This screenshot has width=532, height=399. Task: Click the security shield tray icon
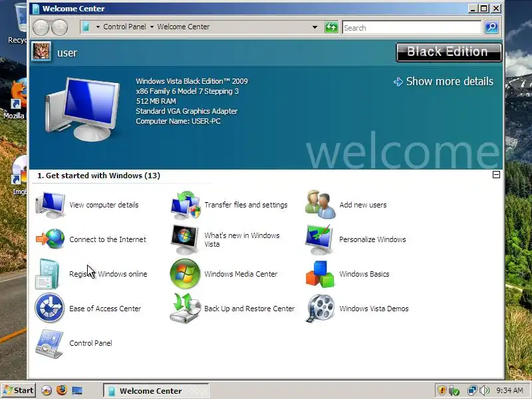click(442, 390)
